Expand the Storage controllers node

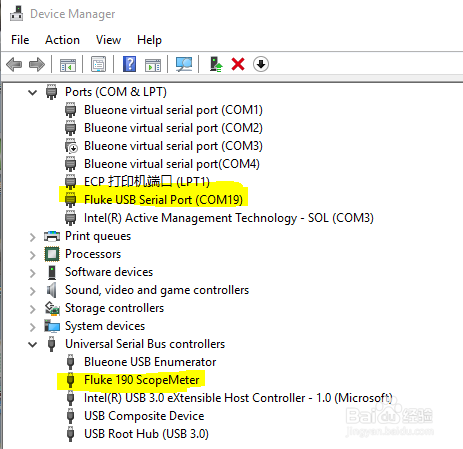(32, 309)
